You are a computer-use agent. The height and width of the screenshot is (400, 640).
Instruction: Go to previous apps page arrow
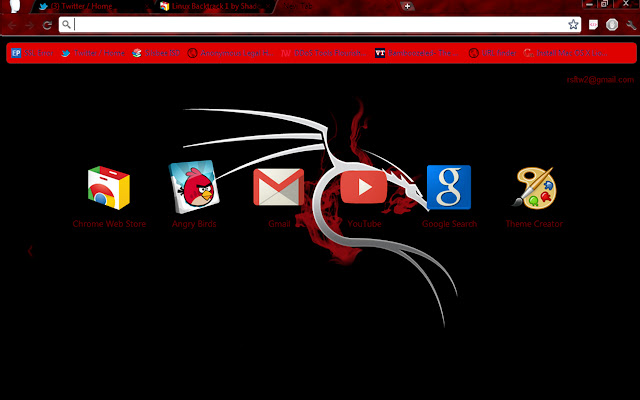click(30, 251)
